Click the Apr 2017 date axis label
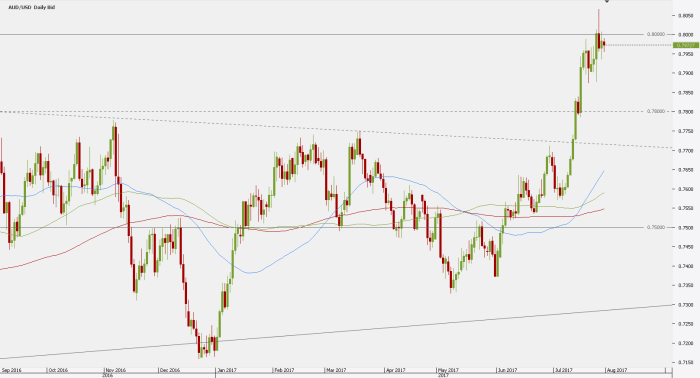This screenshot has height=378, width=700. point(395,370)
